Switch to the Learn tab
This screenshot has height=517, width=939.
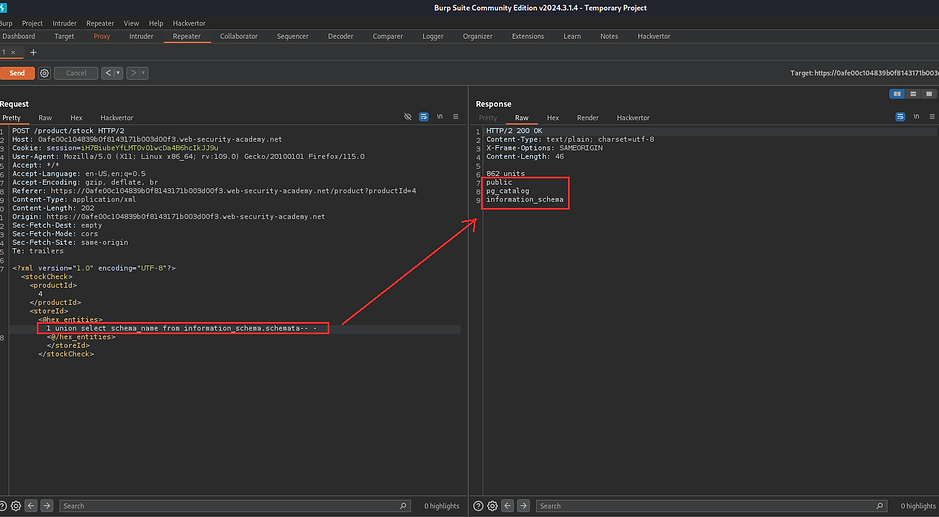pos(572,37)
